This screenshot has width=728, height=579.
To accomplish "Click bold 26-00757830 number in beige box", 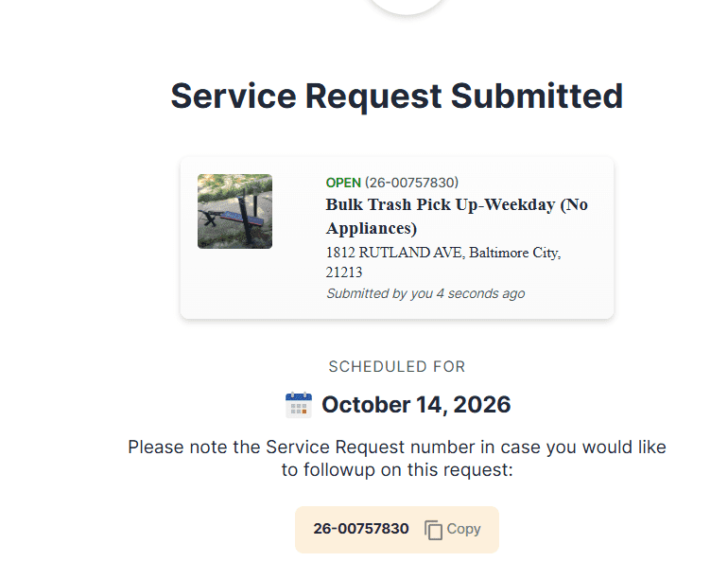I will click(x=361, y=529).
